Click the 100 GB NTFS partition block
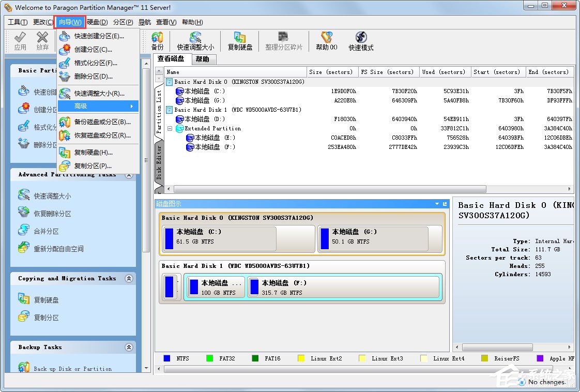 click(215, 287)
